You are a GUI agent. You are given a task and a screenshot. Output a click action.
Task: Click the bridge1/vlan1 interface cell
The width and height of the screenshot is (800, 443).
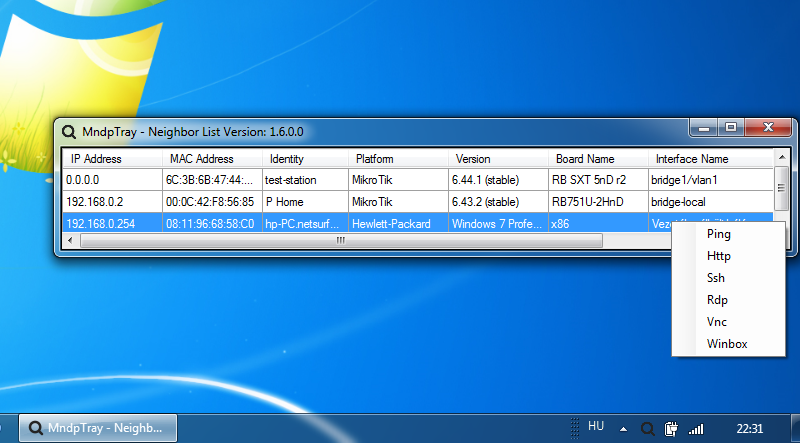click(711, 180)
